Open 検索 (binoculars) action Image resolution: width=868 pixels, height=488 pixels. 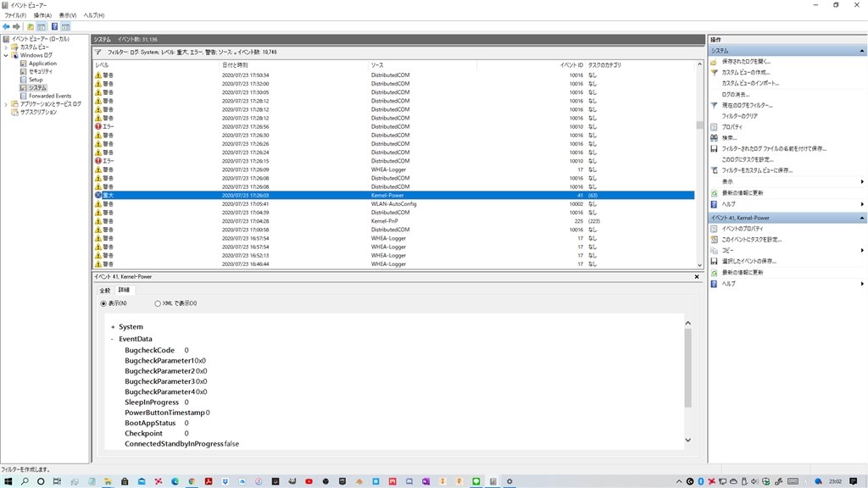(x=729, y=138)
